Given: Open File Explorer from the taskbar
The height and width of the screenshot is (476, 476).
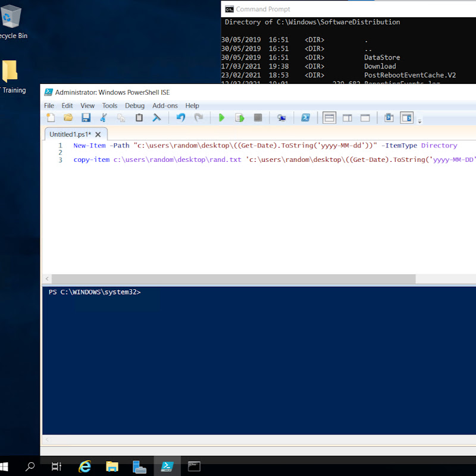Looking at the screenshot, I should coord(112,466).
